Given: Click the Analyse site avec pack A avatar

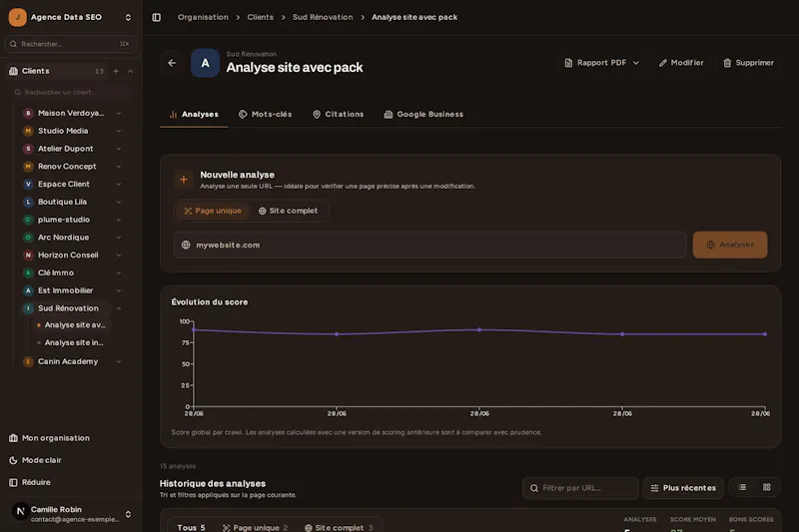Looking at the screenshot, I should pos(205,63).
